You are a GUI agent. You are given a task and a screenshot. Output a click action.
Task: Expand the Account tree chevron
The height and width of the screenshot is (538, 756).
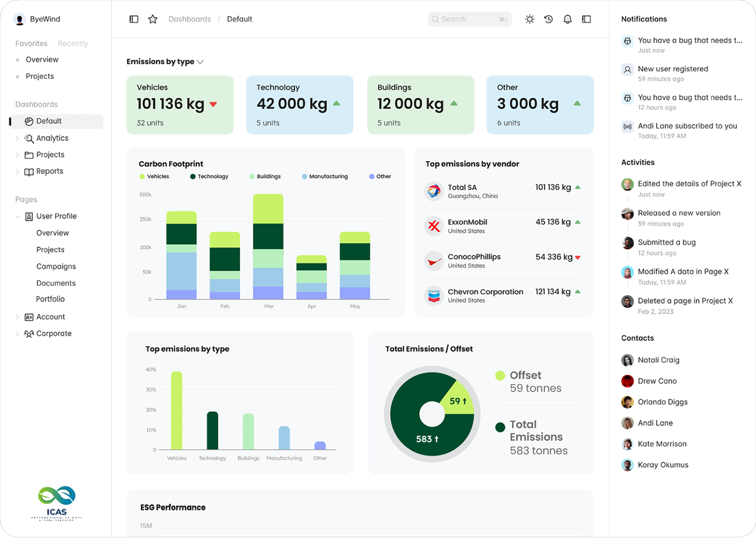pyautogui.click(x=17, y=317)
